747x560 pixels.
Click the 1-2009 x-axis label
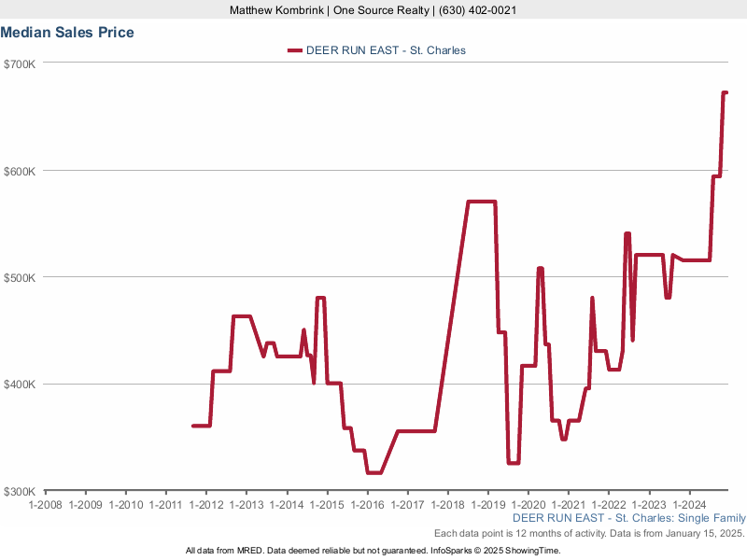tap(85, 505)
